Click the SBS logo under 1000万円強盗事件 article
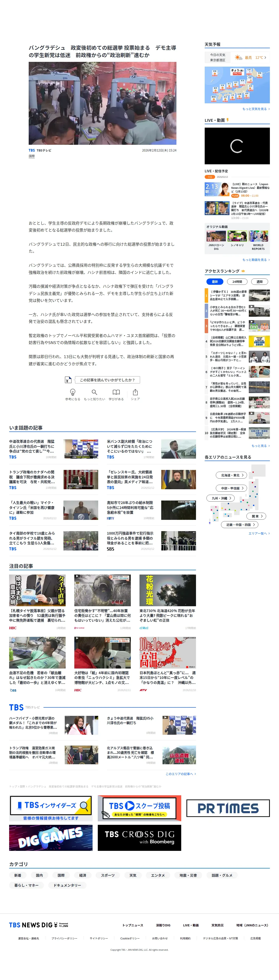 pyautogui.click(x=110, y=549)
